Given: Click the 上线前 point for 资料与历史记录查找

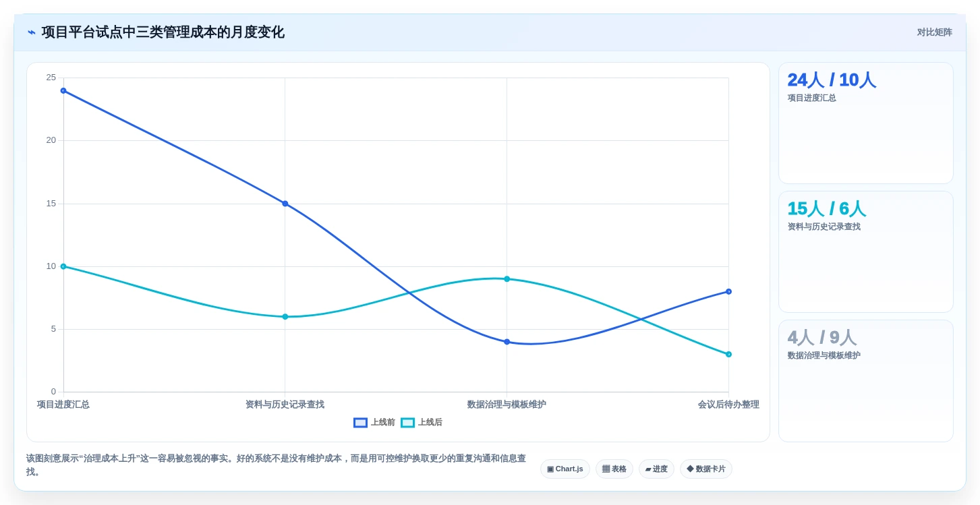Looking at the screenshot, I should click(x=285, y=204).
